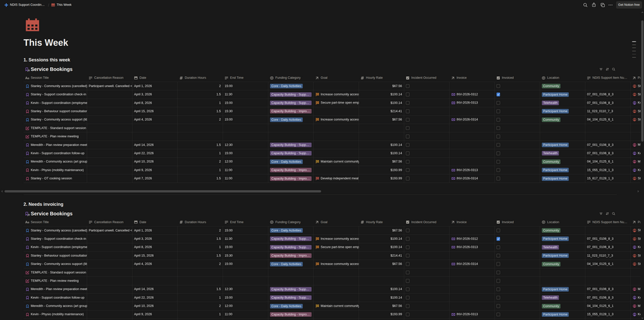
Task: Open Service Bookings view menu under Sessions this week
Action: coord(51,69)
